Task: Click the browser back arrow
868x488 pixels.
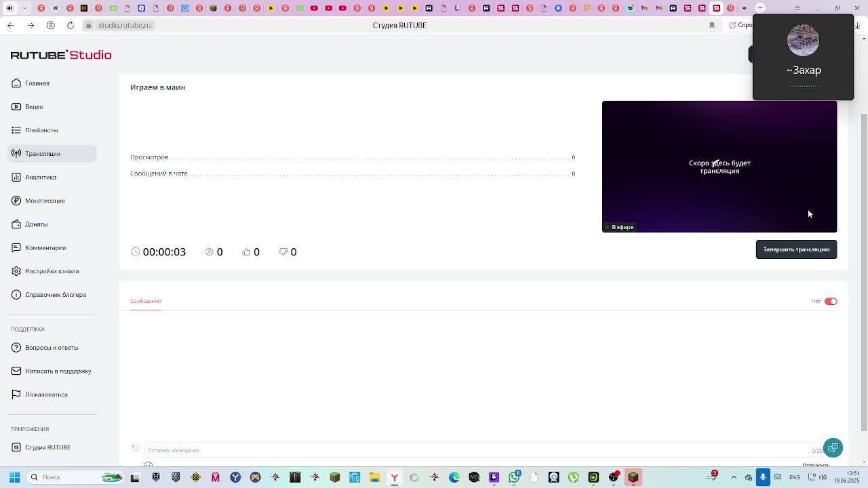Action: (x=11, y=25)
